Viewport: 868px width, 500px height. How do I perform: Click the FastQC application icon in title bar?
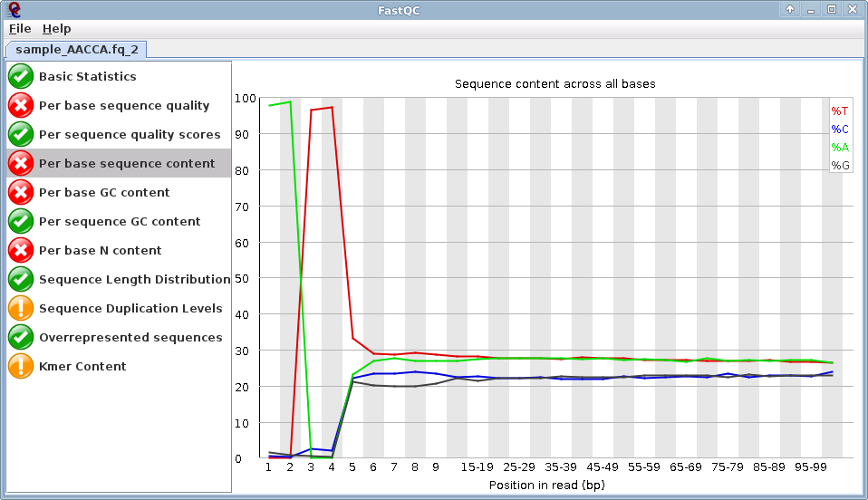tap(14, 9)
